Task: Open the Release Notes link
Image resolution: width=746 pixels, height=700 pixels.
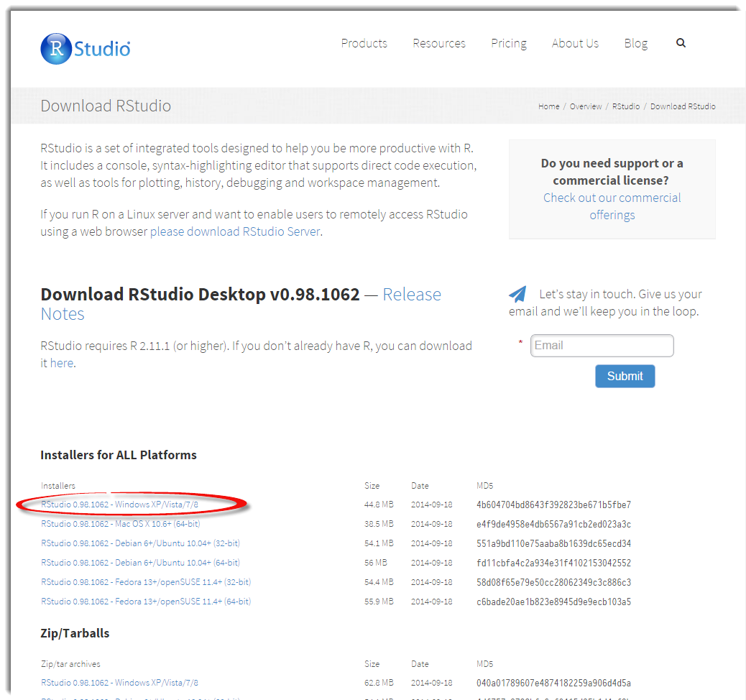Action: click(x=241, y=304)
